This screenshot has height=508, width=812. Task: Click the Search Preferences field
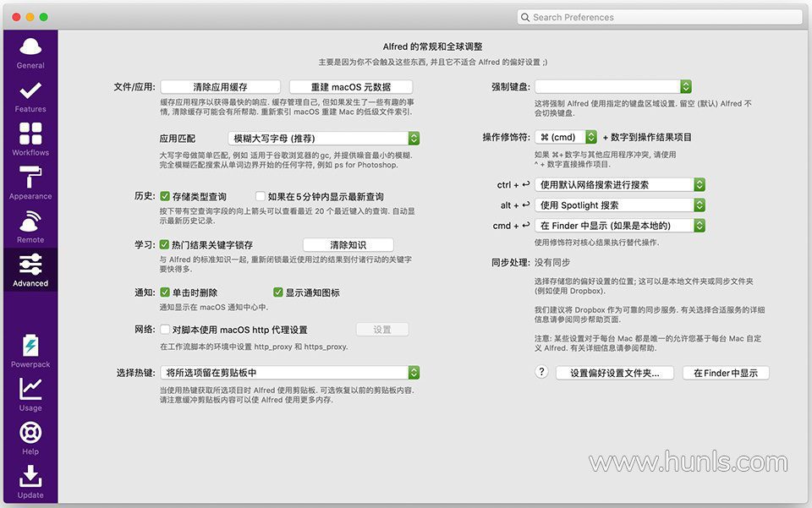tap(660, 17)
